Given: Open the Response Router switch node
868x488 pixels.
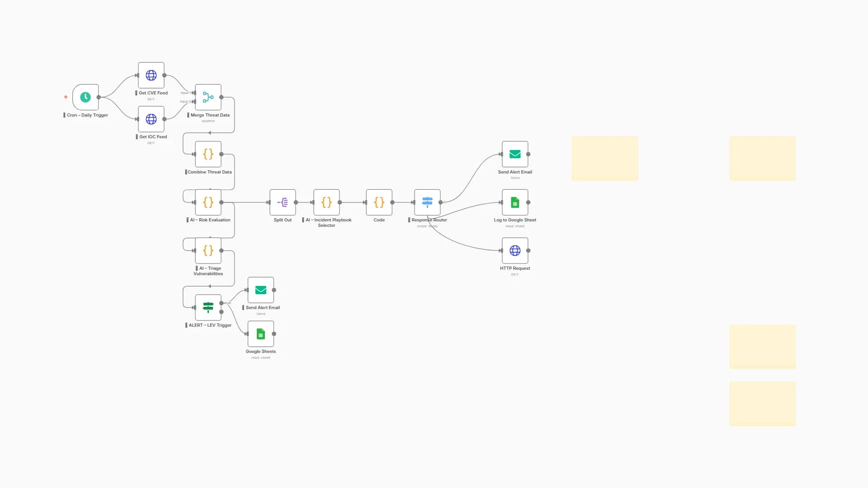Looking at the screenshot, I should [427, 202].
